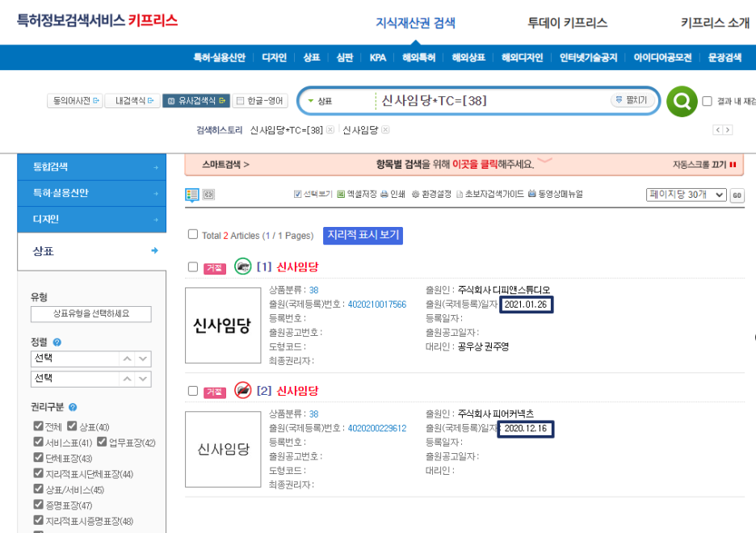This screenshot has width=756, height=533.
Task: Expand search box with 펼치기
Action: 632,100
